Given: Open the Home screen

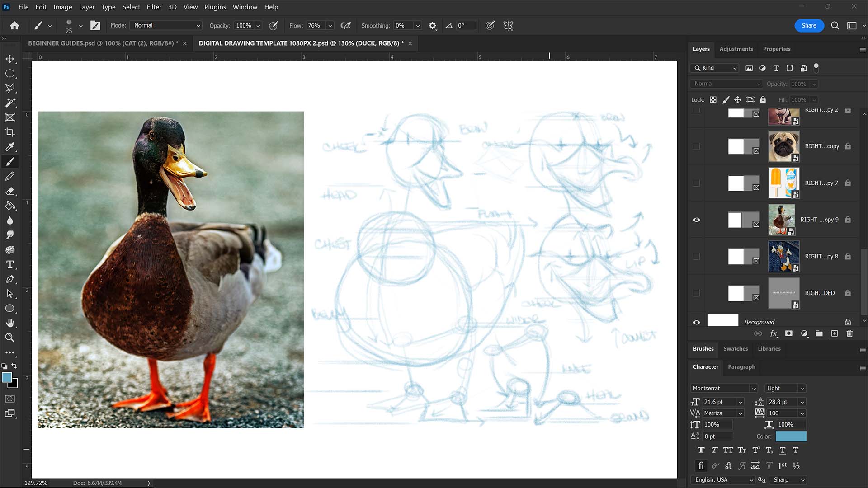Looking at the screenshot, I should pos(14,26).
